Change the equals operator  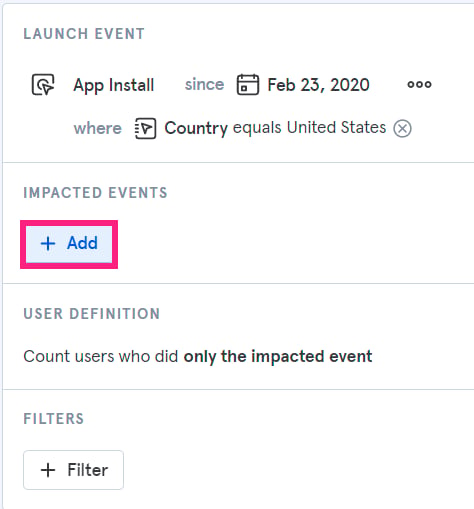point(257,128)
